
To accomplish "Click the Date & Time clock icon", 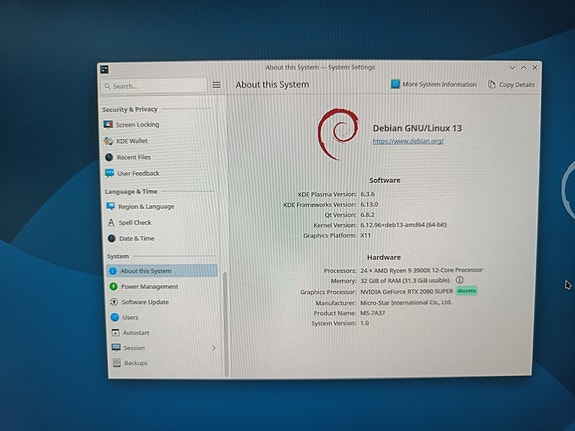I will point(112,238).
